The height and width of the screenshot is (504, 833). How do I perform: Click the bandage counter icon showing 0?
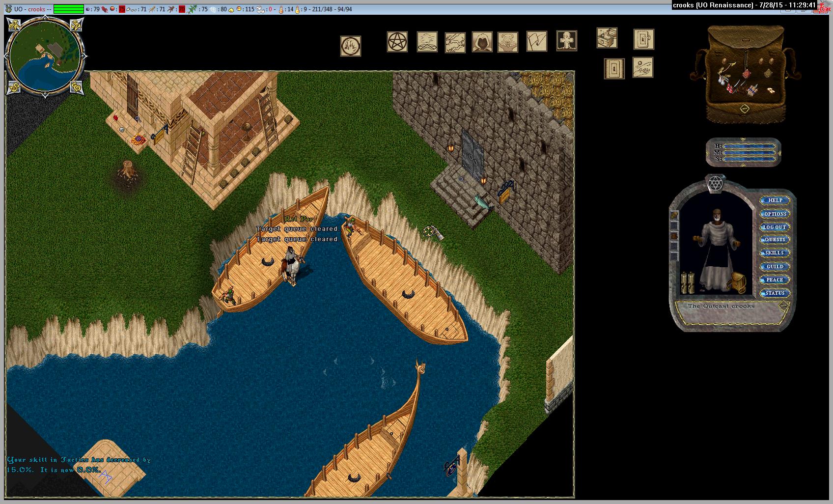(261, 9)
